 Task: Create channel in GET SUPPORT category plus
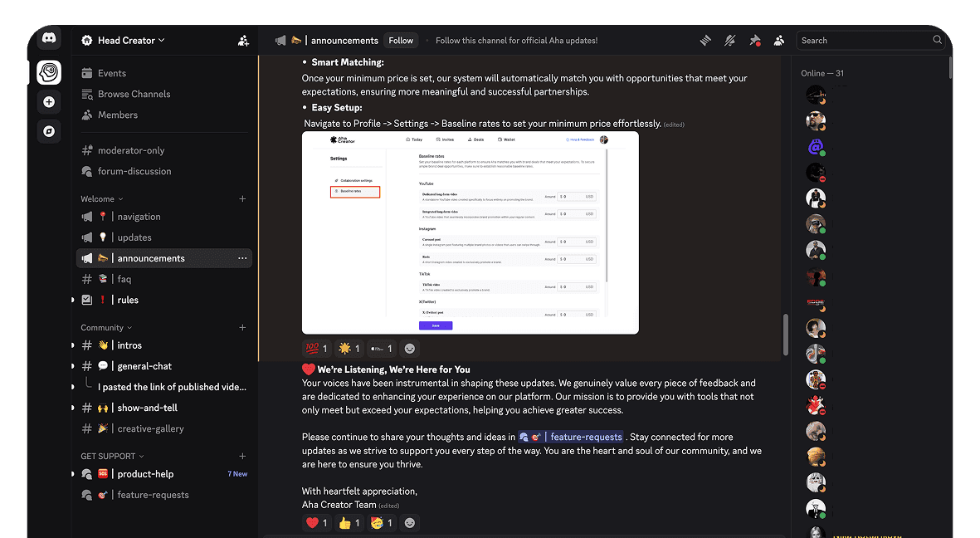tap(242, 457)
